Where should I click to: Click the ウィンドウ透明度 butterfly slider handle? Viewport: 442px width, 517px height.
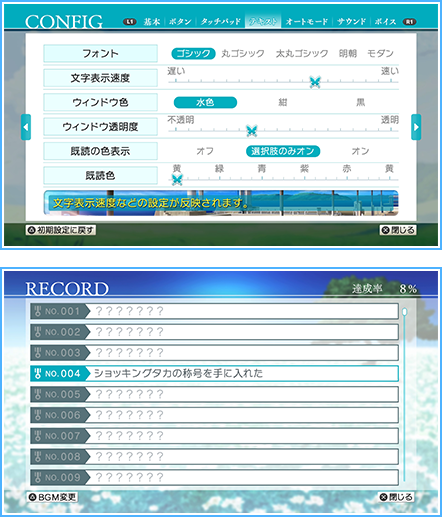[252, 131]
